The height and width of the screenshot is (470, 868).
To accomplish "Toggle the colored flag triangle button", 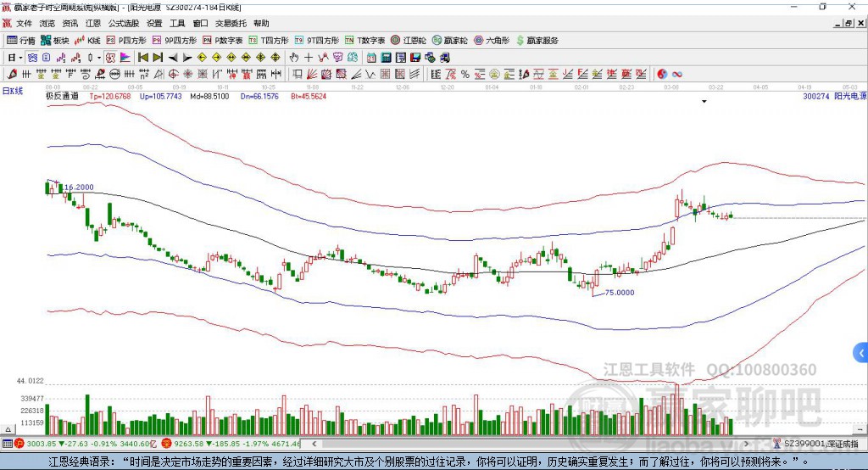I will (125, 58).
